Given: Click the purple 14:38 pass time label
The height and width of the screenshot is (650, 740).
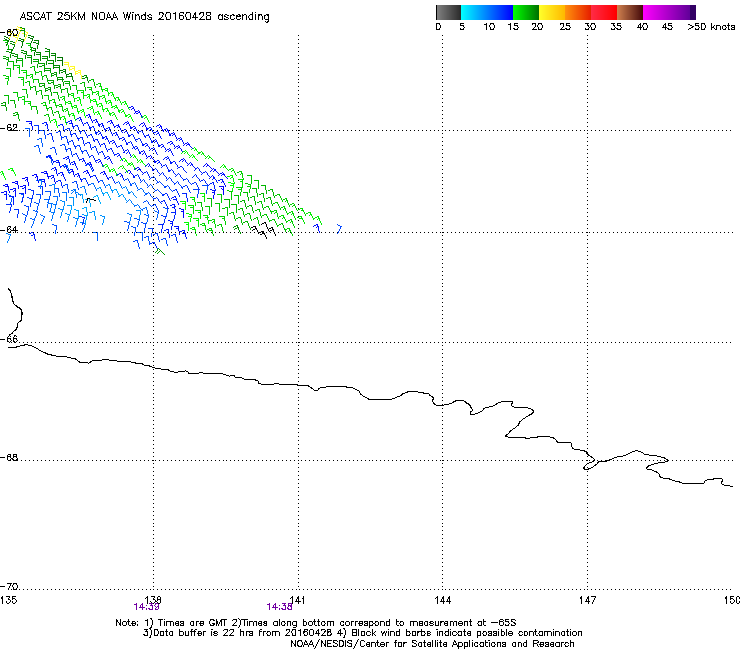Looking at the screenshot, I should pos(279,607).
